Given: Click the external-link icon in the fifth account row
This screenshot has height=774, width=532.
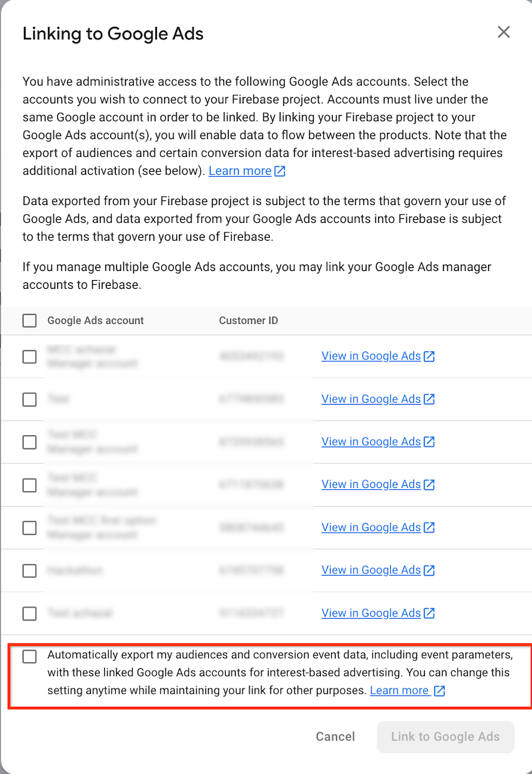Looking at the screenshot, I should tap(429, 527).
